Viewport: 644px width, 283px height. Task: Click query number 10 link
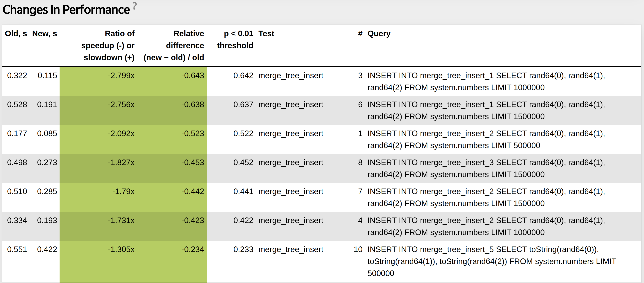pos(358,249)
